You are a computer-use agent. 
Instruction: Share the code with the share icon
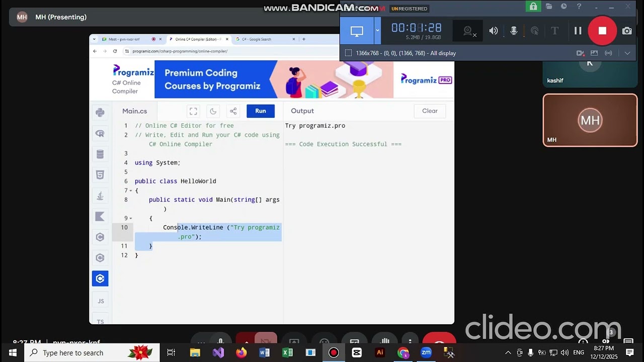(233, 111)
